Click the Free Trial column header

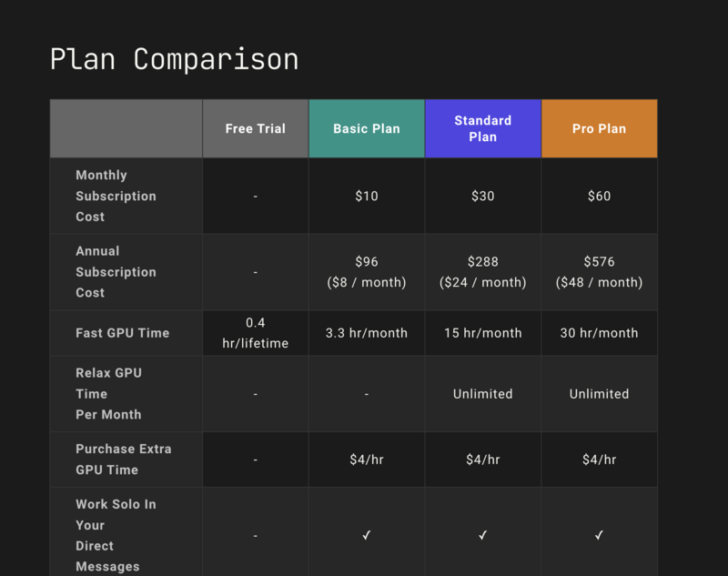coord(256,128)
